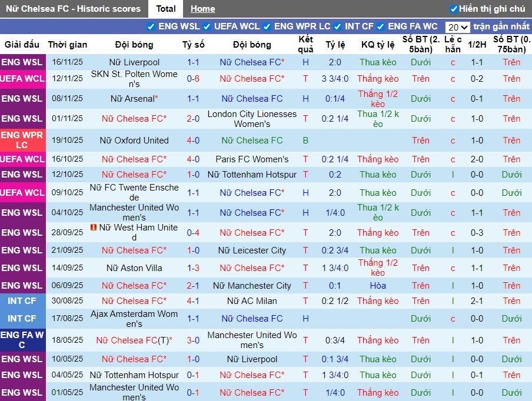Click the ENG FA WC league cell on 18/05/25

pos(22,340)
